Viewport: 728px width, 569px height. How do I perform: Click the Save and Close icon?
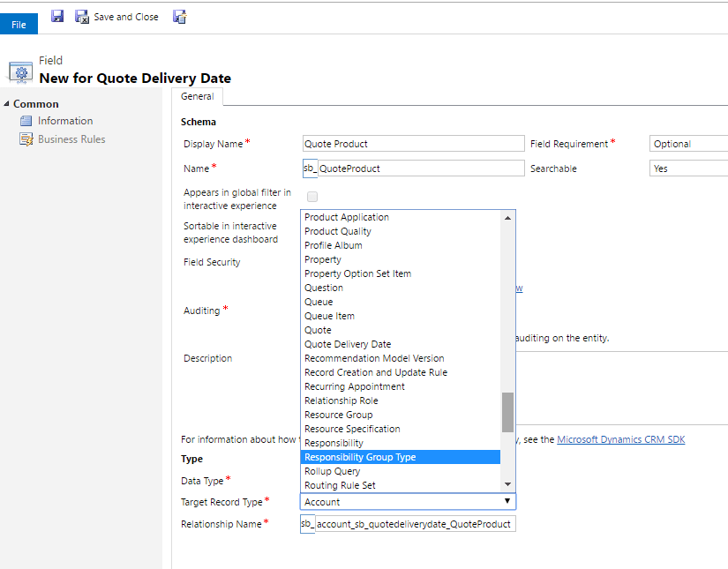pos(81,16)
